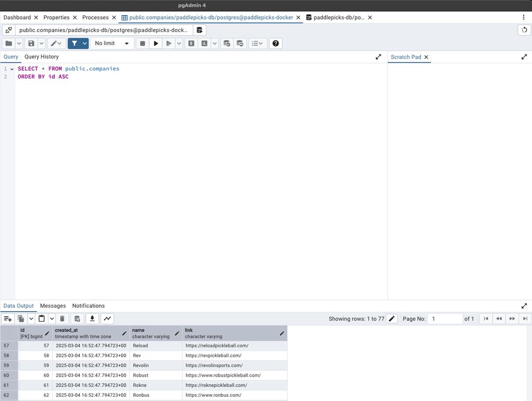Edit the id column pencil icon

coord(47,333)
